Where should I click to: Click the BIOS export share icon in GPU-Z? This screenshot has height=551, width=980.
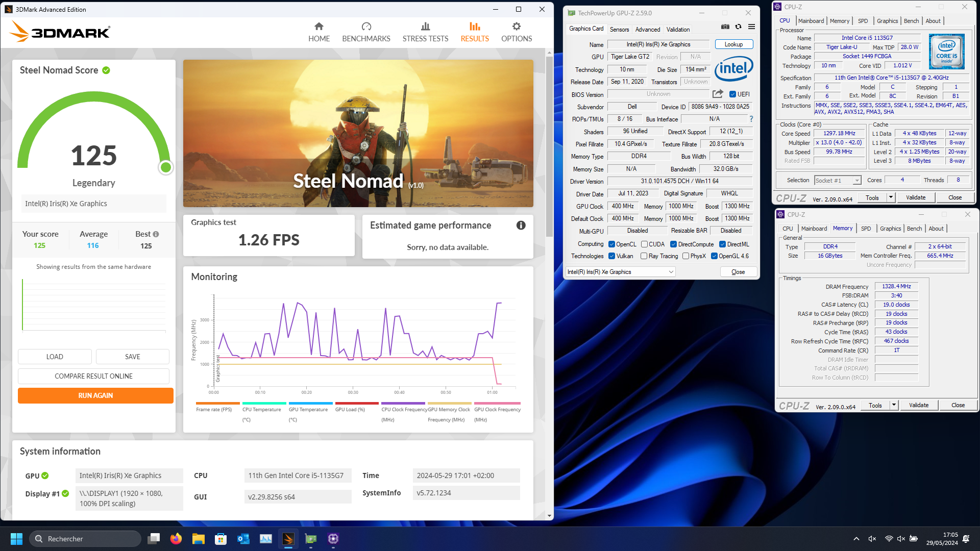click(x=718, y=94)
